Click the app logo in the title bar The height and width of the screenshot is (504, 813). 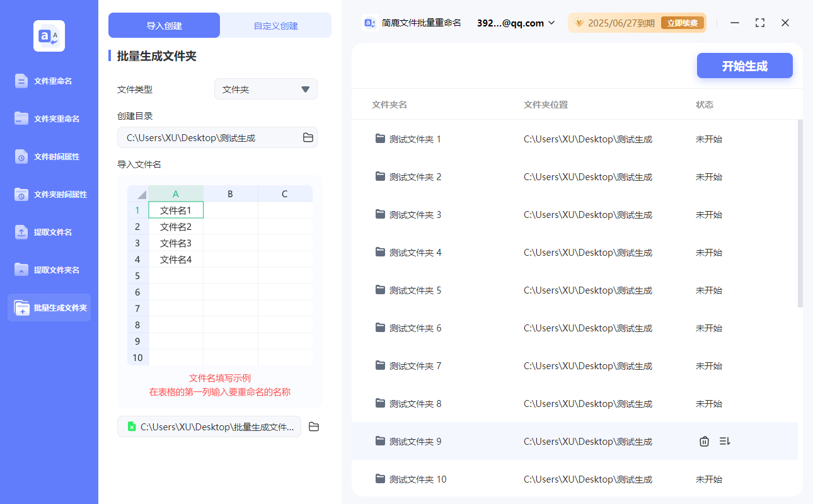point(369,22)
